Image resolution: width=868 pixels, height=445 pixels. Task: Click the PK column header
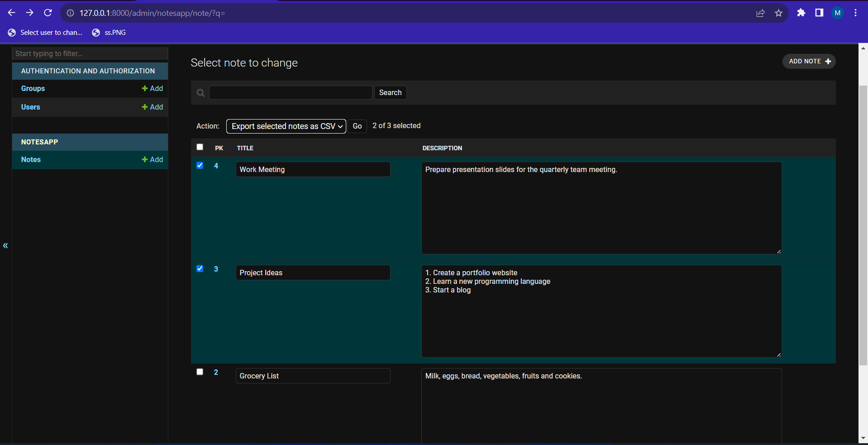click(219, 148)
